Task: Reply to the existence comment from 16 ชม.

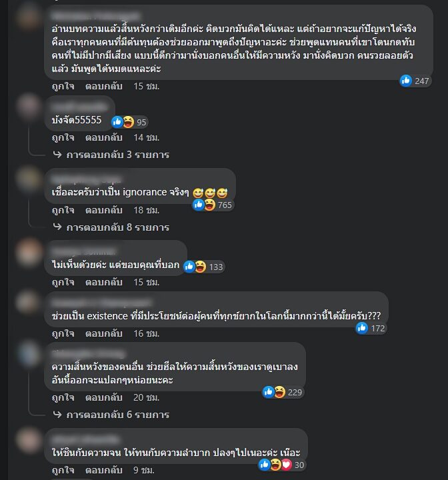Action: (x=104, y=333)
